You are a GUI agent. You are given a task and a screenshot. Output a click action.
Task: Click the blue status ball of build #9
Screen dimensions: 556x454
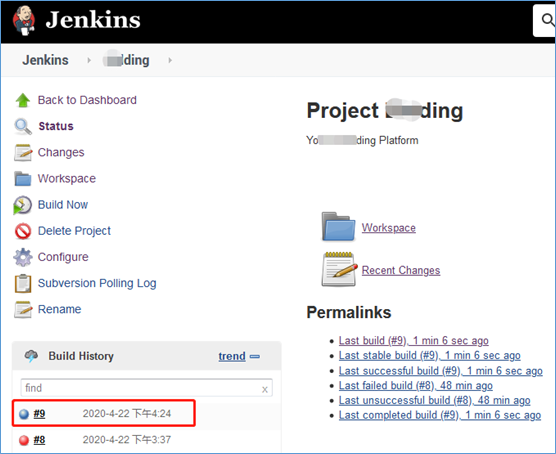(x=24, y=414)
